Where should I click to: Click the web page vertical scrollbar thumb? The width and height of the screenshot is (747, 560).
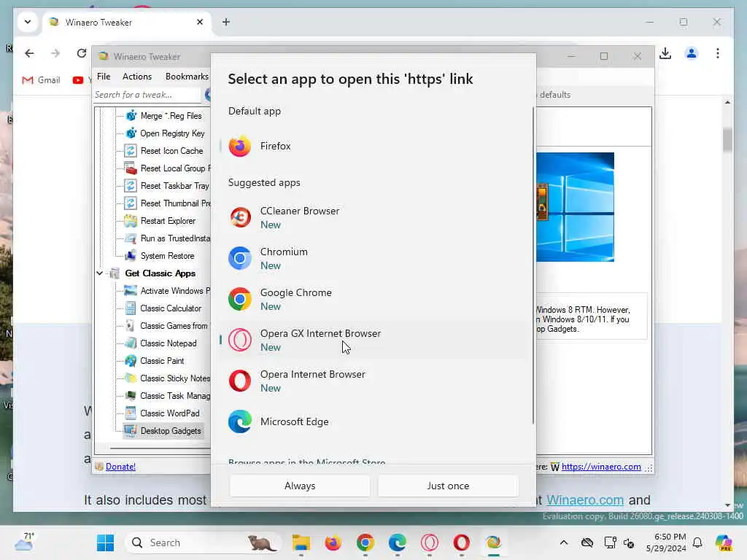[x=727, y=140]
